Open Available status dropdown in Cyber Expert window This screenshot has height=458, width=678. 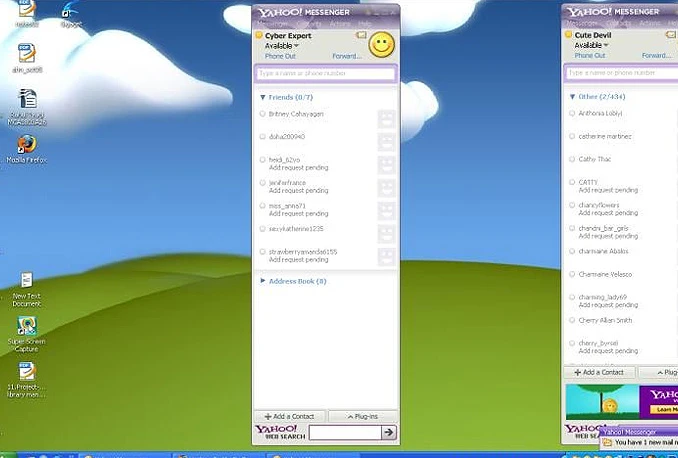[281, 46]
